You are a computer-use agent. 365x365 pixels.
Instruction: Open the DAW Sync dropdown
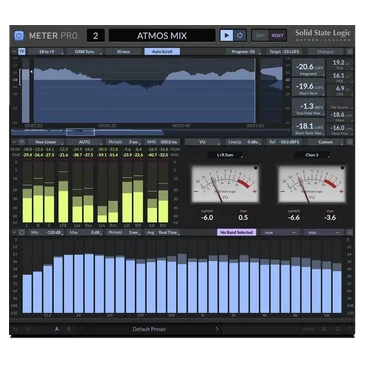tap(85, 52)
